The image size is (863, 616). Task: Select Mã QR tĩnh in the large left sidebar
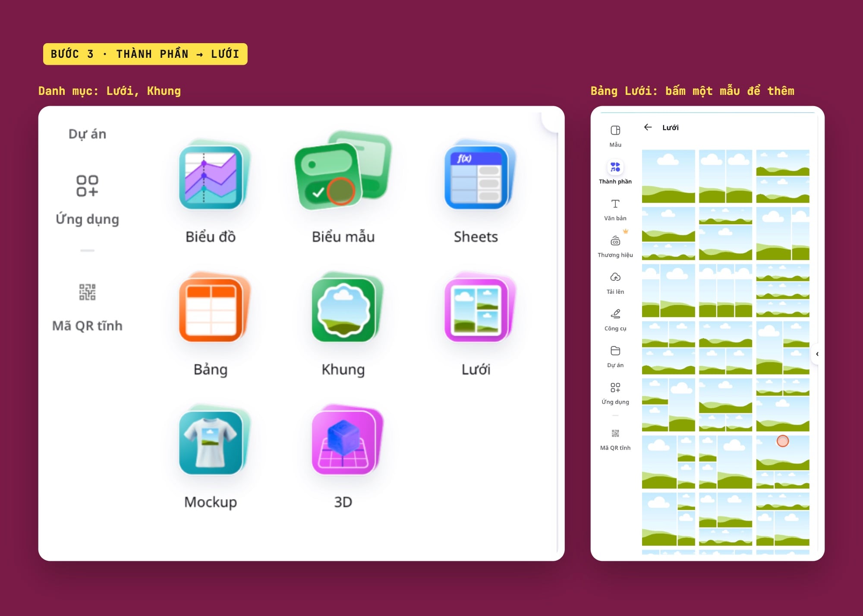coord(87,308)
